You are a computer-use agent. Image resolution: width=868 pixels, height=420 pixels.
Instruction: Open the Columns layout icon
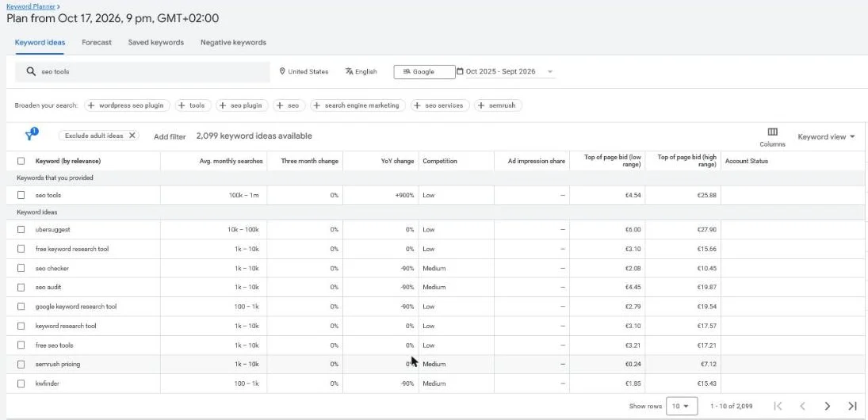click(x=772, y=132)
